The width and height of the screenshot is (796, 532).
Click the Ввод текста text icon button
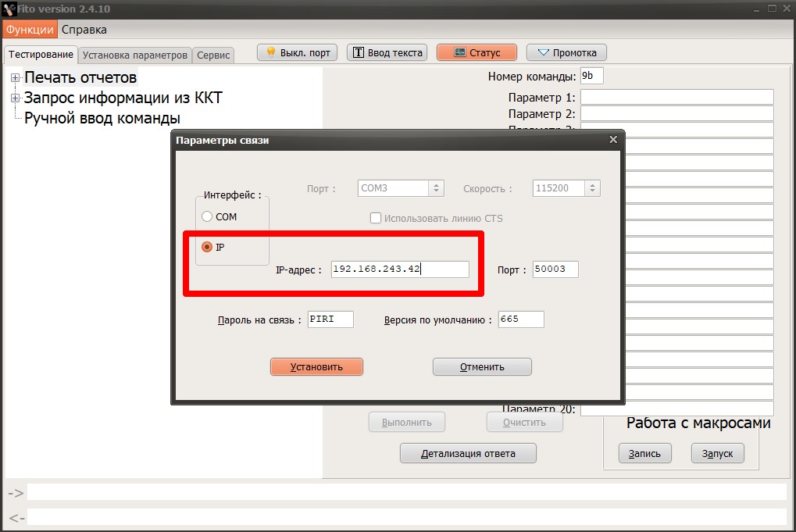click(x=387, y=53)
